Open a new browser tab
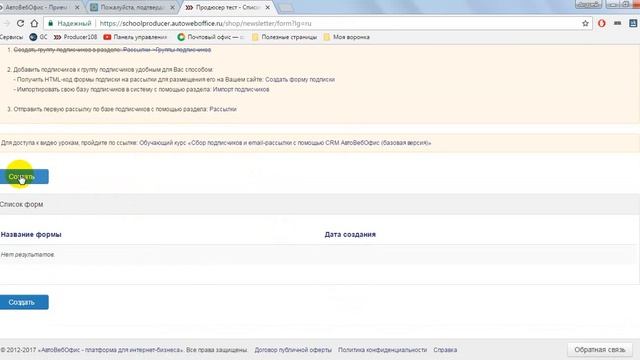The height and width of the screenshot is (360, 640). [286, 8]
